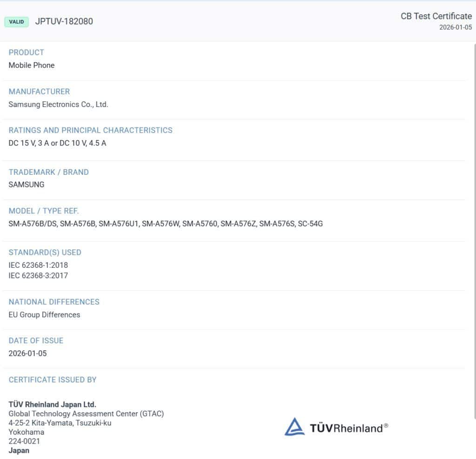This screenshot has width=476, height=459.
Task: Click TÜV Rheinland Japan Ltd. company name
Action: pyautogui.click(x=52, y=404)
